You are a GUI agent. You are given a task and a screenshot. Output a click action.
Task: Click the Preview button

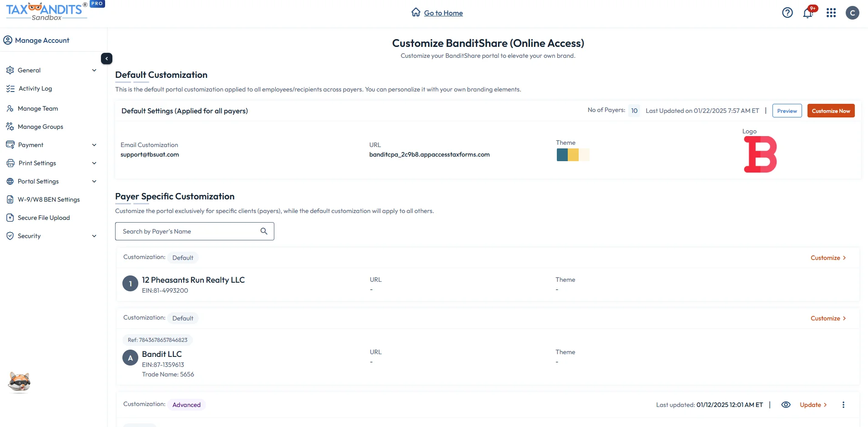coord(787,111)
